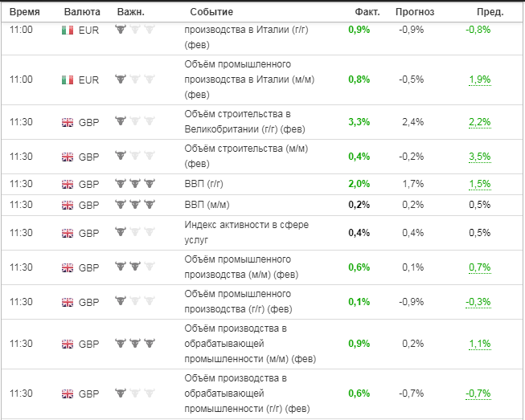Click the revised previous value 1,5% for ВВП (г/г)
The image size is (525, 420).
point(479,184)
